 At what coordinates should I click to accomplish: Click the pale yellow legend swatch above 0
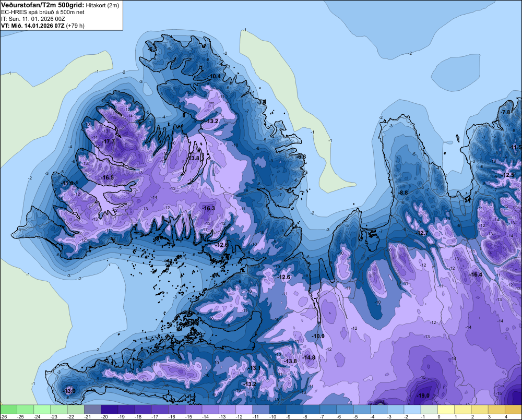click(446, 409)
